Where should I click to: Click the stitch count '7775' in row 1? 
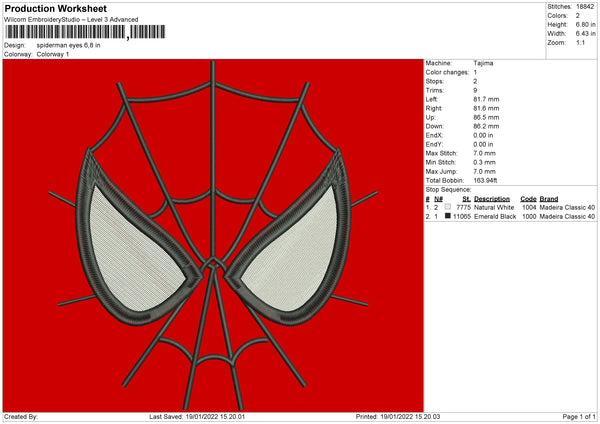(463, 207)
